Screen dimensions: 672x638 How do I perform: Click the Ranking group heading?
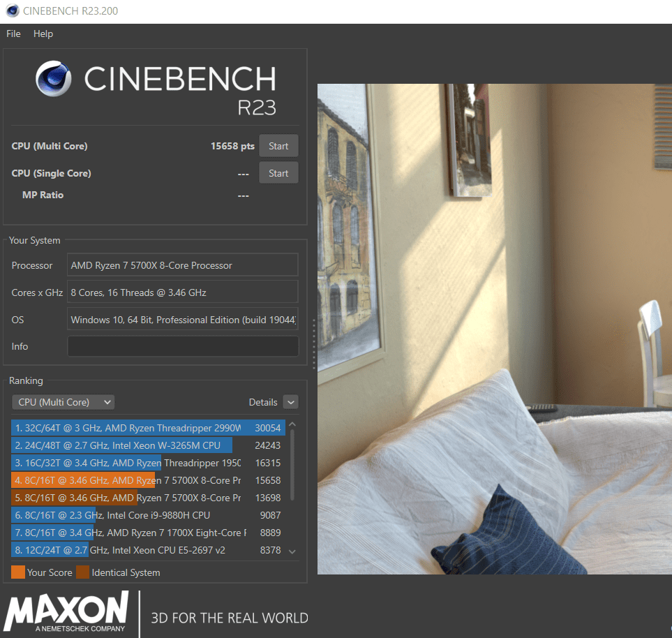(x=26, y=380)
